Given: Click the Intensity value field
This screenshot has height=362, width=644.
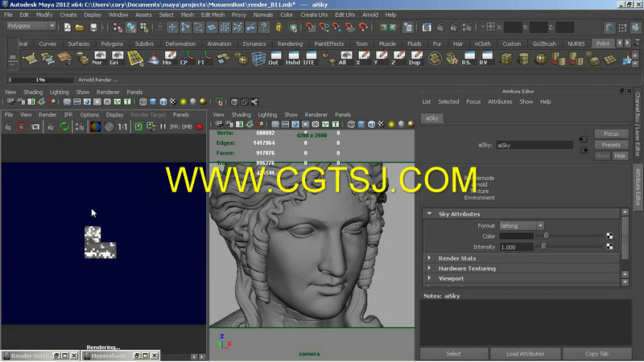Looking at the screenshot, I should 516,247.
